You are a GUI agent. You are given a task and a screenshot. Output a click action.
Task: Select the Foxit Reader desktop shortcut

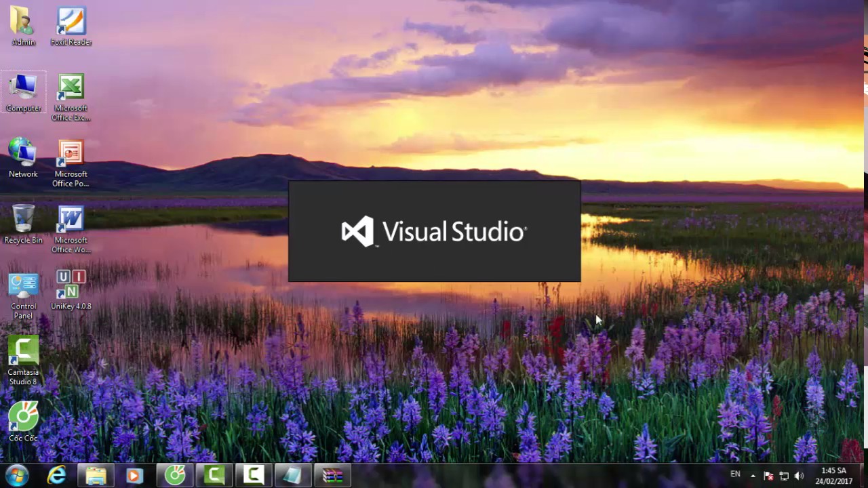coord(71,26)
